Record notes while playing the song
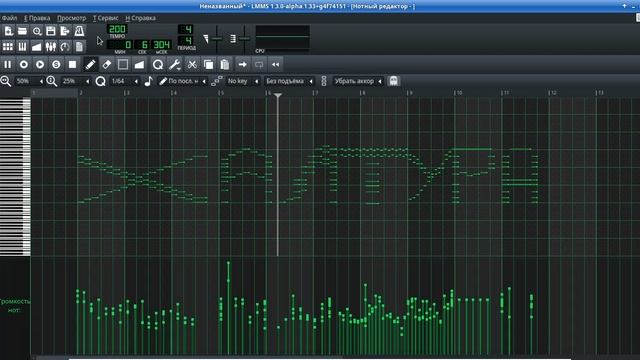The height and width of the screenshot is (360, 640). 40,64
